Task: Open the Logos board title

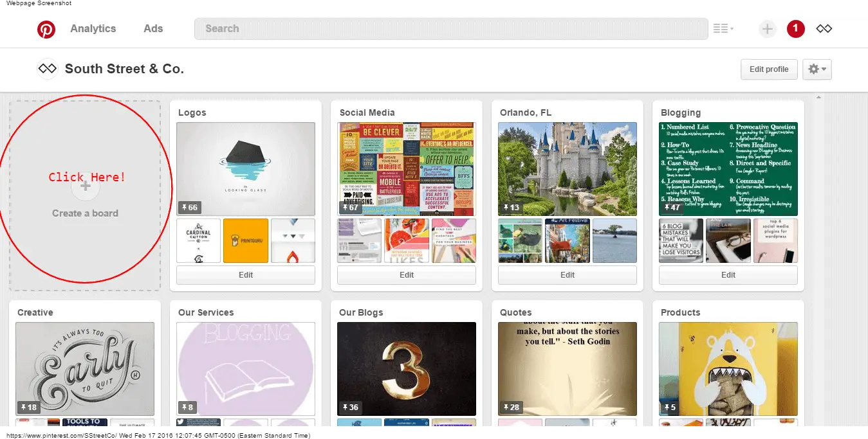Action: 192,112
